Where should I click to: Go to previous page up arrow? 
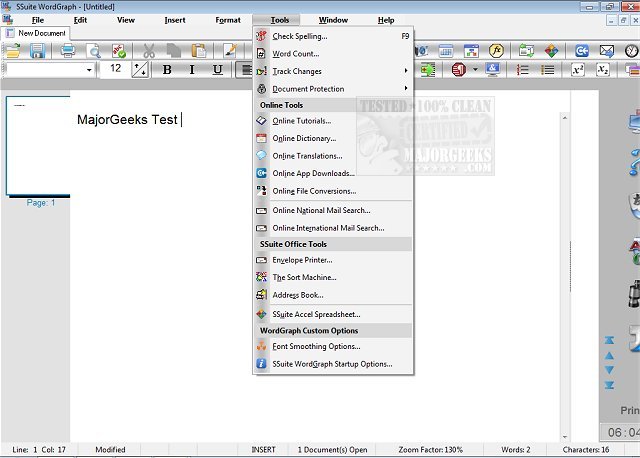[x=609, y=356]
